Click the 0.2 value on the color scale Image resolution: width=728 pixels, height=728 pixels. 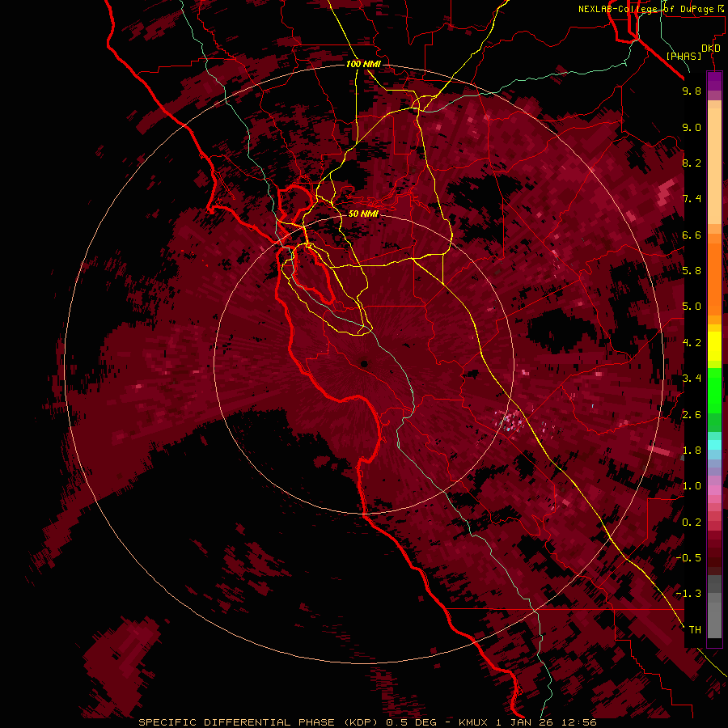pos(692,523)
